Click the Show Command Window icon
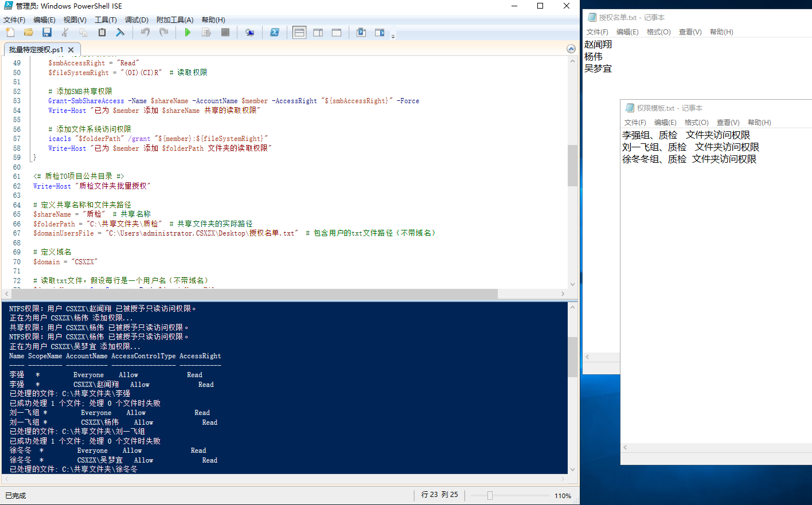812x505 pixels. tap(361, 33)
